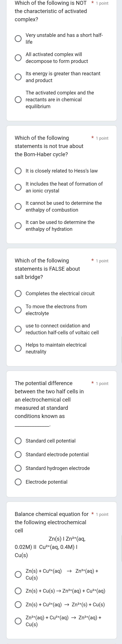Select "Standard cell potential"

click(x=18, y=441)
